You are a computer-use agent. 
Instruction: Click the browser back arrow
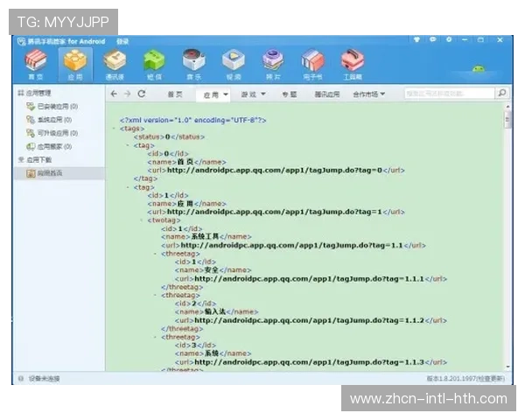click(114, 94)
